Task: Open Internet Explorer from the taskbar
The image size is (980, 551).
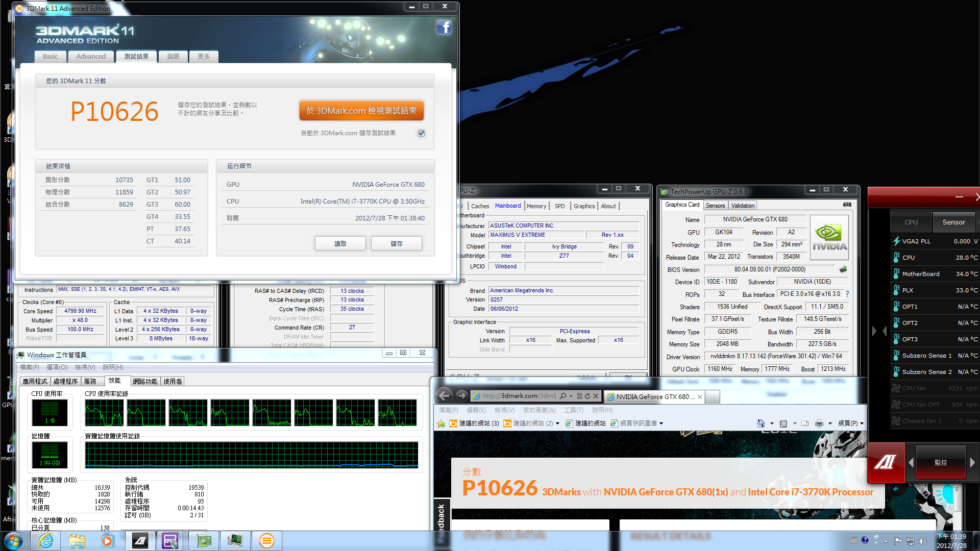Action: click(x=46, y=541)
